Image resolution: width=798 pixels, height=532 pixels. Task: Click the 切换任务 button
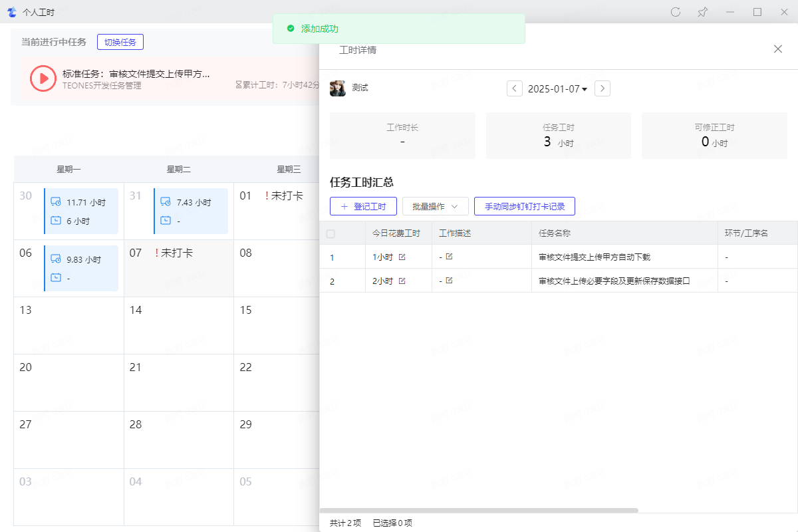click(120, 42)
